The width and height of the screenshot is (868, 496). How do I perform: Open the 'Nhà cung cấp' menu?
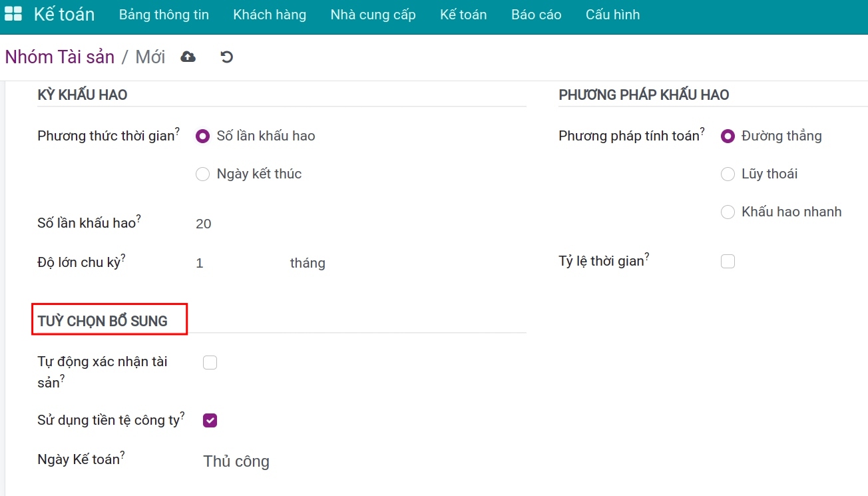tap(373, 14)
